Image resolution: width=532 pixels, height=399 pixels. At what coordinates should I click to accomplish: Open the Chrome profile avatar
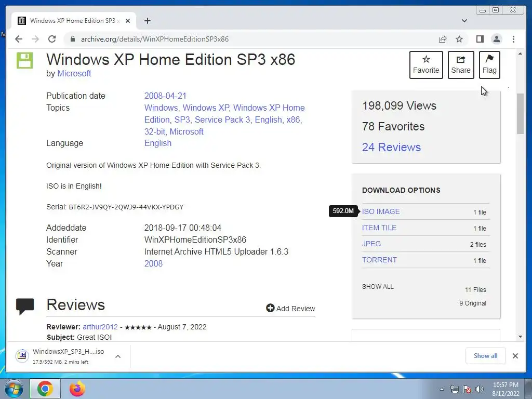(x=496, y=39)
